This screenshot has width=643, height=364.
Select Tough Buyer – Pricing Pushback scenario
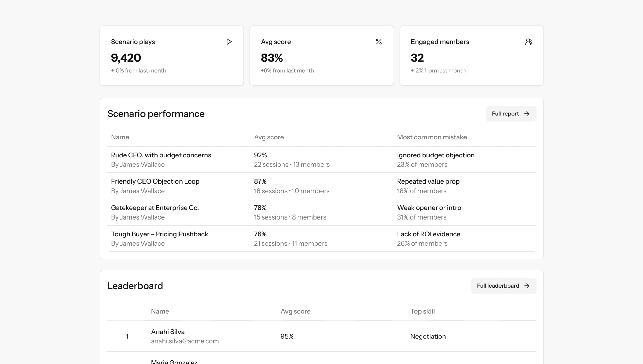point(159,234)
